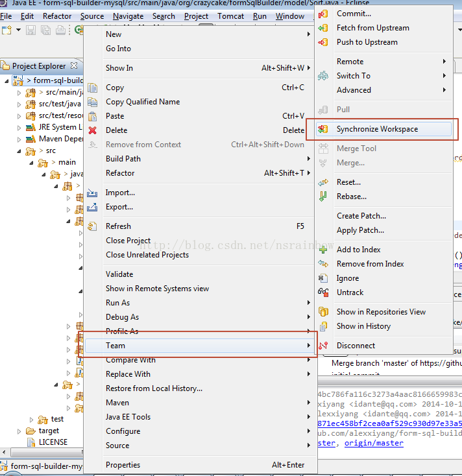The height and width of the screenshot is (476, 462).
Task: Select 'Merge branch master' commit row
Action: pyautogui.click(x=396, y=363)
